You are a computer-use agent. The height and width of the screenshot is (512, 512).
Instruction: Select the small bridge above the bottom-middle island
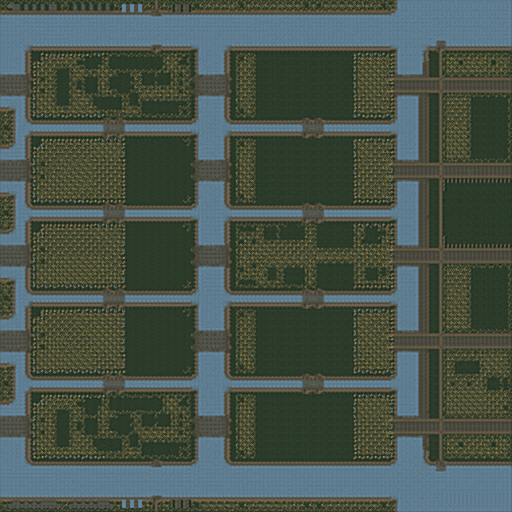tap(313, 383)
